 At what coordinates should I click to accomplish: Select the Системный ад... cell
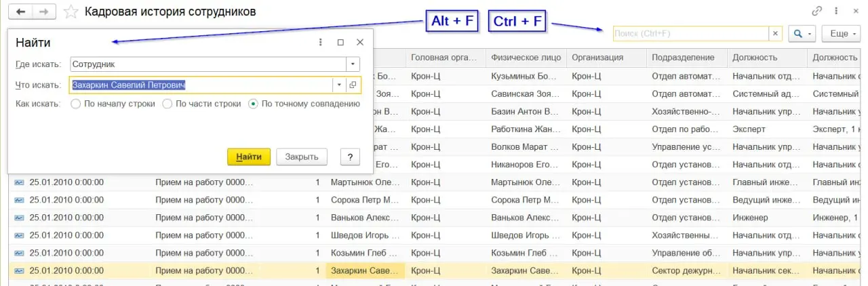tap(767, 94)
